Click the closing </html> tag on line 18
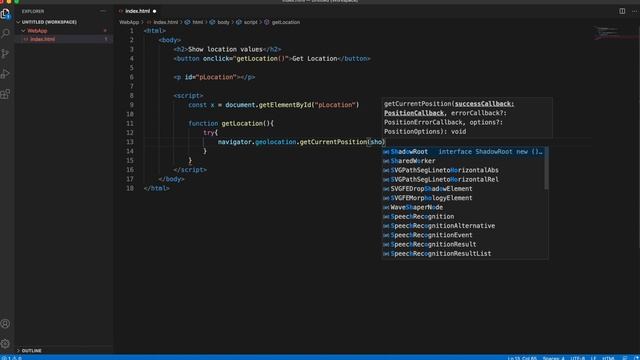The width and height of the screenshot is (640, 360). point(156,189)
